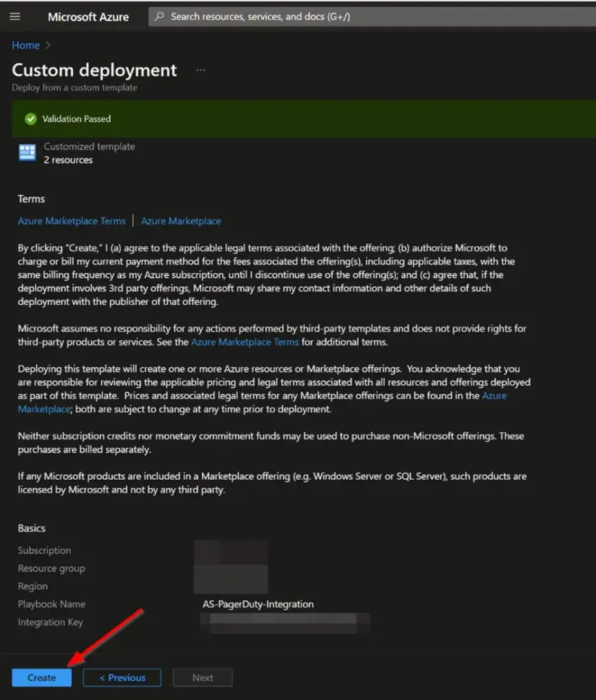Select the Resource group field value

coord(230,567)
